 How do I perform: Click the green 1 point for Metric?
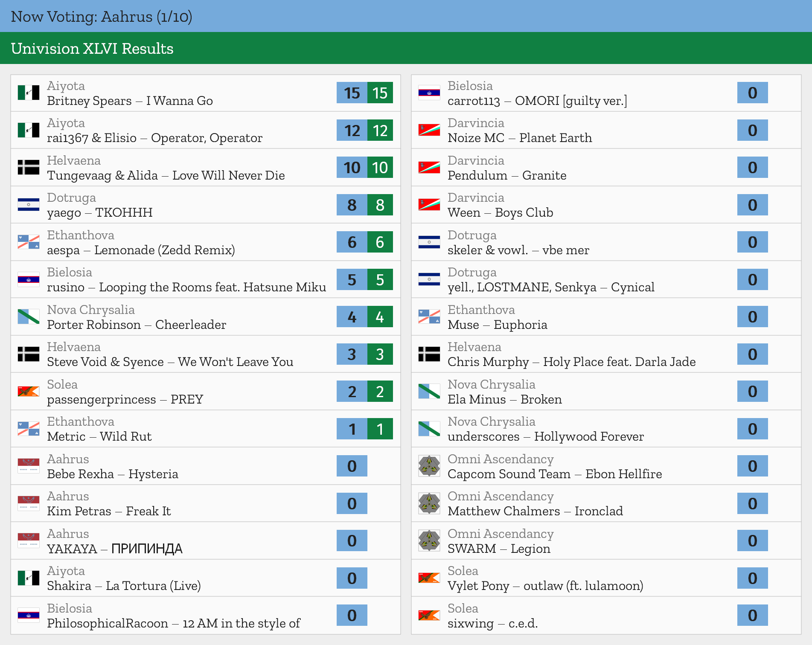380,429
